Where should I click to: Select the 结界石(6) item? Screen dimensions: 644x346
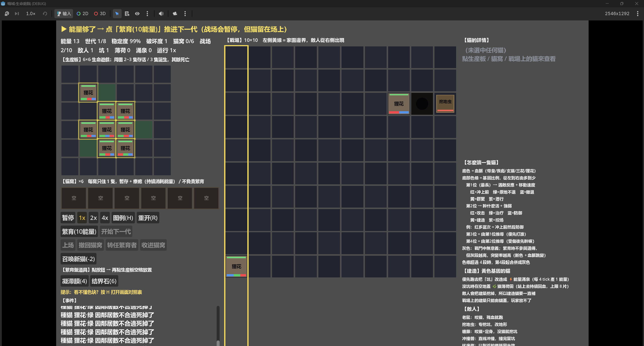pyautogui.click(x=104, y=281)
